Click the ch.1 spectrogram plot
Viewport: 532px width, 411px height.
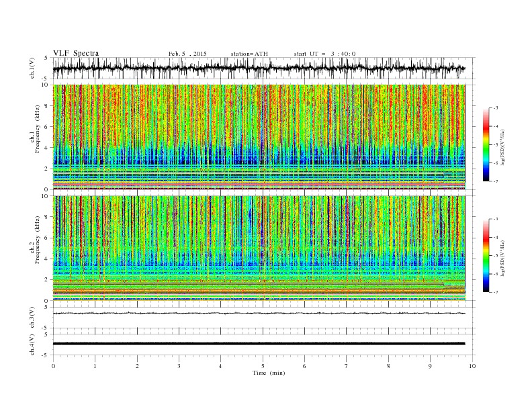coord(259,137)
